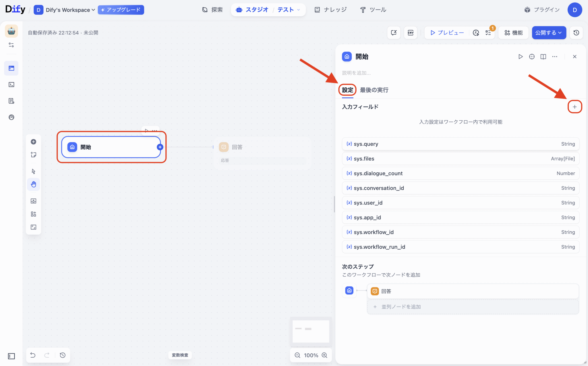Open the 公開する dropdown button

tap(549, 33)
